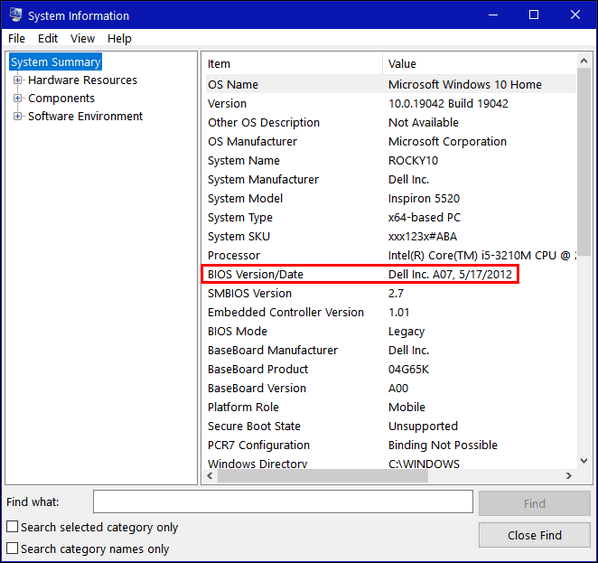Expand the Hardware Resources node

click(x=17, y=80)
